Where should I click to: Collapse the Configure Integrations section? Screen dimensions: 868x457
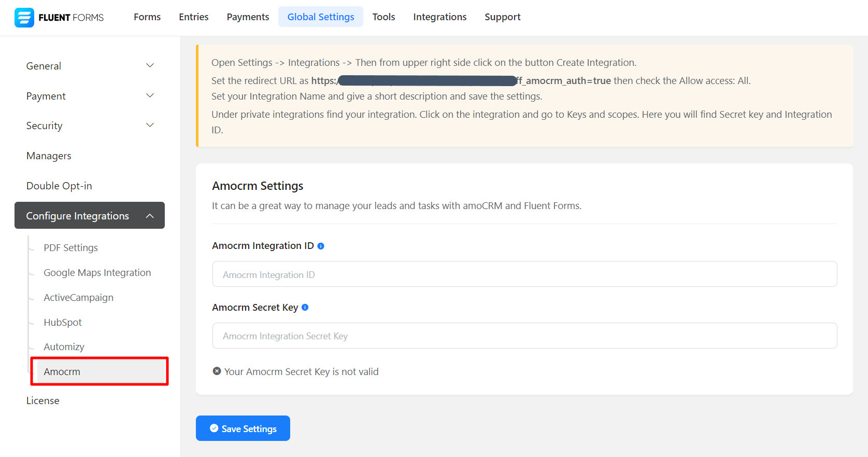(x=150, y=216)
